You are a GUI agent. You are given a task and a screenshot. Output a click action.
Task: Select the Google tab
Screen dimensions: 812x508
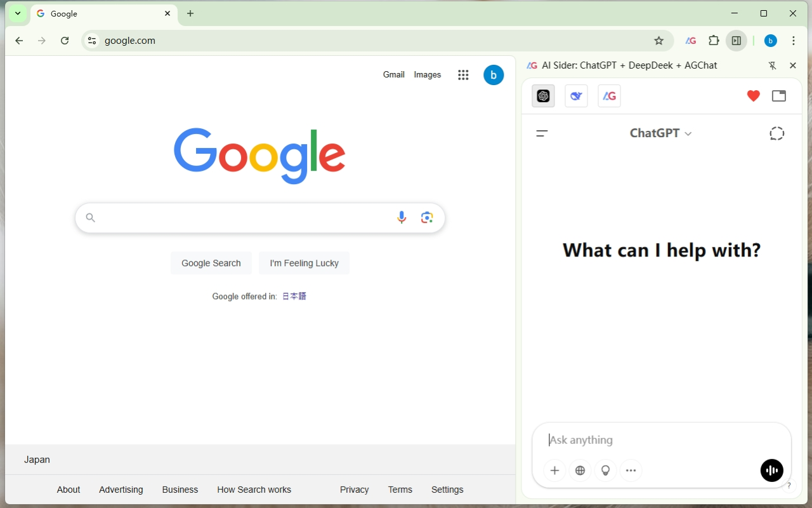(x=104, y=13)
